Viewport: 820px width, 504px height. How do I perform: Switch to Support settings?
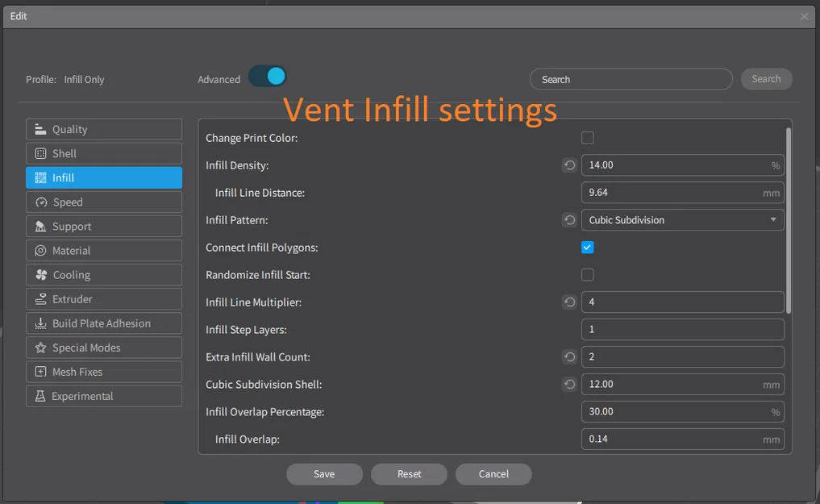[104, 227]
